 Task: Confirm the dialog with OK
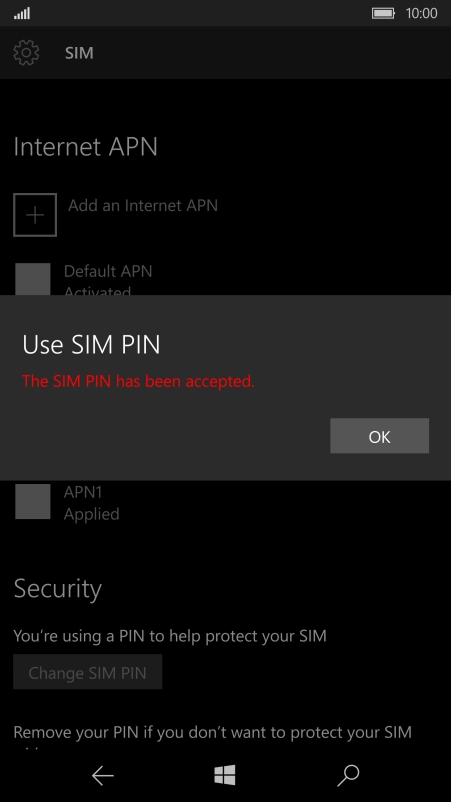click(x=379, y=436)
